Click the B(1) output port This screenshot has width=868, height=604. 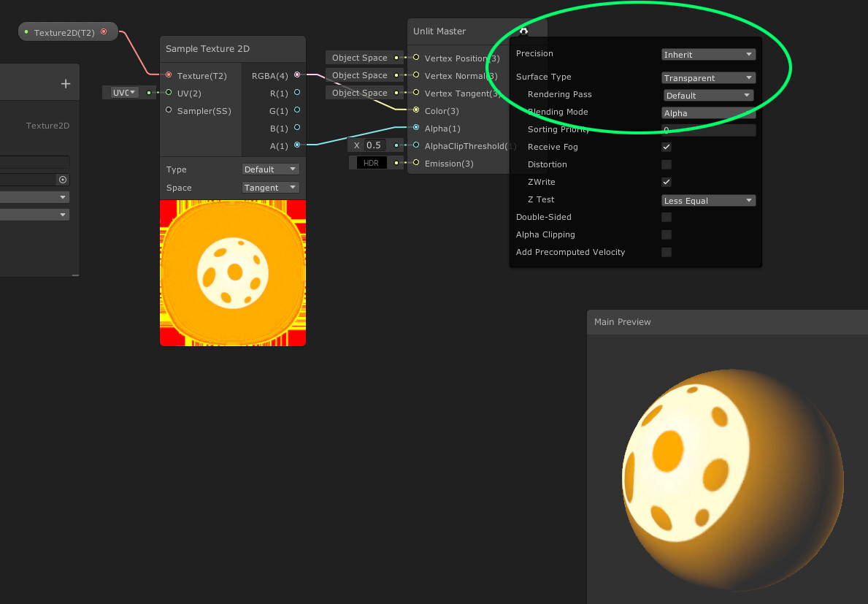coord(297,127)
